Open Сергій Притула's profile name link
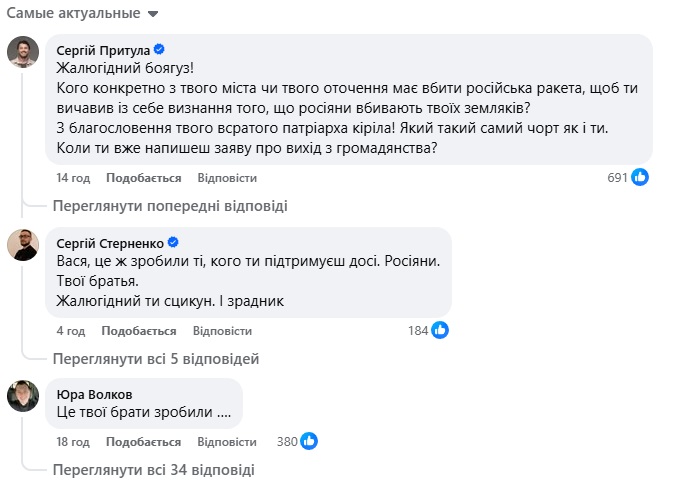The image size is (692, 504). coord(104,50)
